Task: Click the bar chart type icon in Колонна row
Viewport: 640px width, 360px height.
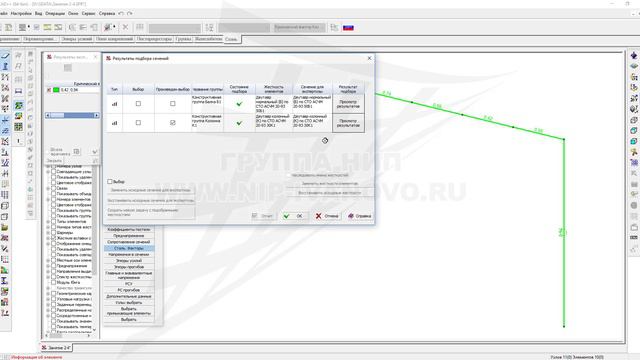Action: (115, 123)
